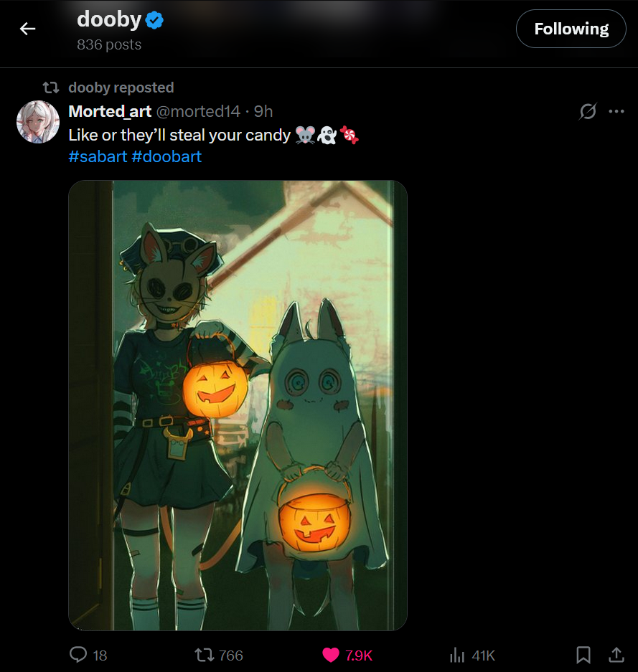
Task: Click the 9h post timestamp
Action: 263,111
